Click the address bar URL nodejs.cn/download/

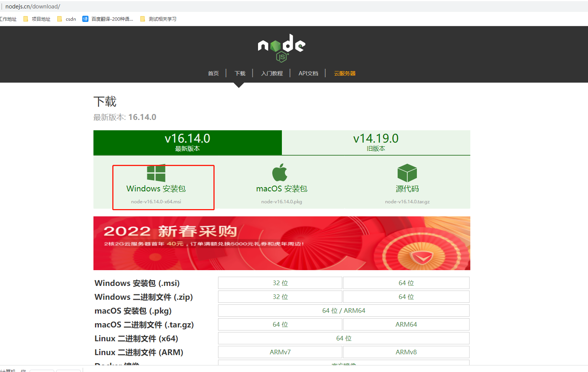33,7
